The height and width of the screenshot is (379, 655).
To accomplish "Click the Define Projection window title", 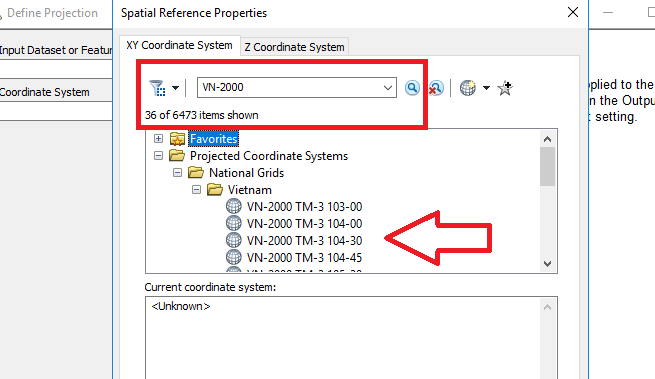I will pos(52,13).
